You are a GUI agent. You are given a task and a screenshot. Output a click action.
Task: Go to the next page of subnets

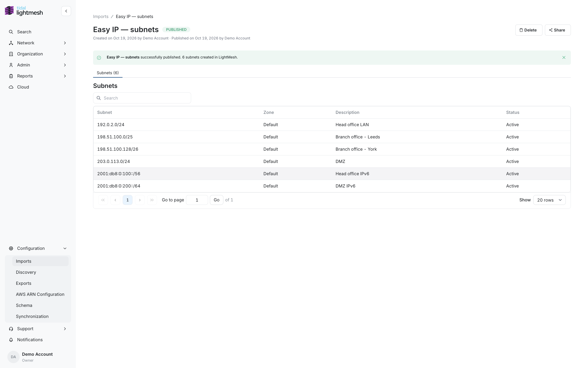pos(140,200)
